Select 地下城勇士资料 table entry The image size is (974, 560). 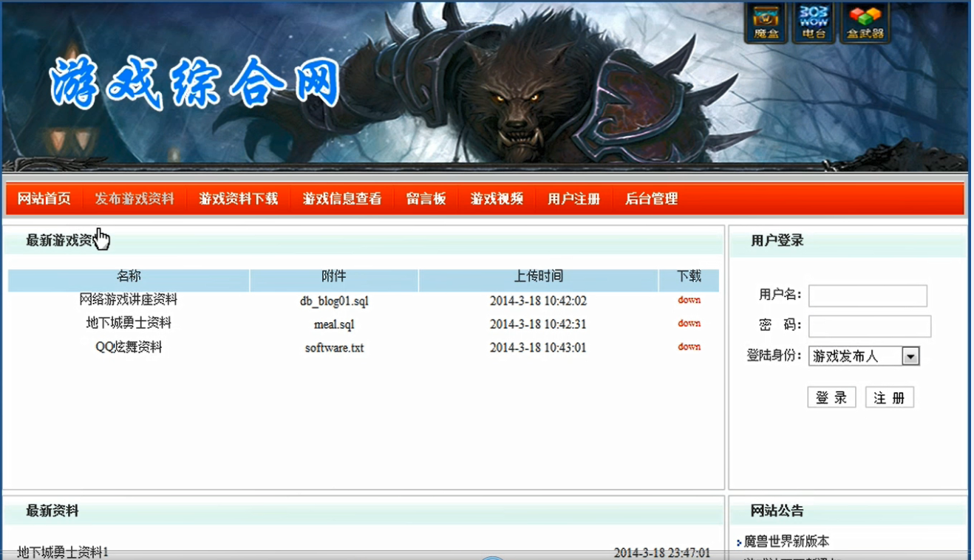(129, 323)
